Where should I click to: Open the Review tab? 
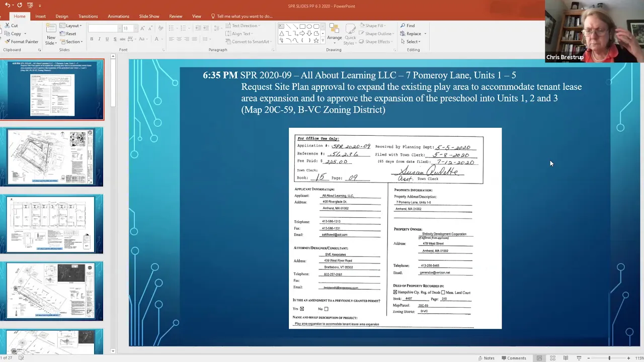click(x=176, y=16)
